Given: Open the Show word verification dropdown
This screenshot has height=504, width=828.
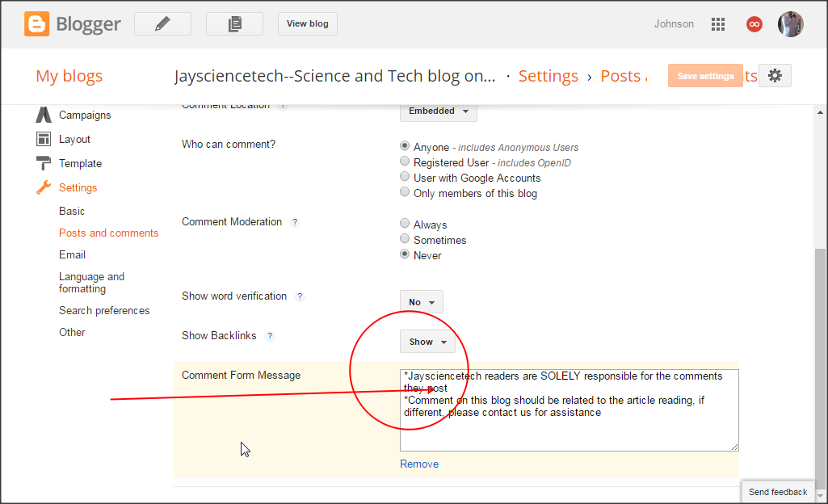Looking at the screenshot, I should point(421,301).
